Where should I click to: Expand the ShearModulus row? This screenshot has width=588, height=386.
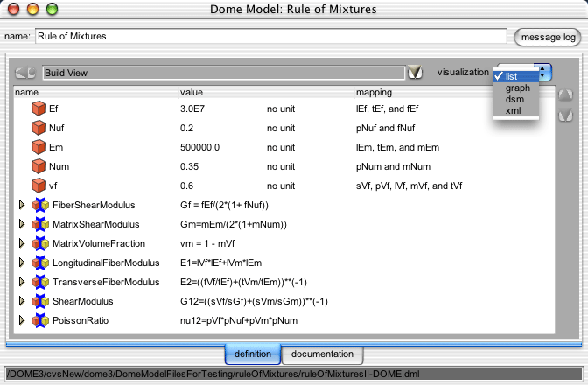pyautogui.click(x=22, y=301)
